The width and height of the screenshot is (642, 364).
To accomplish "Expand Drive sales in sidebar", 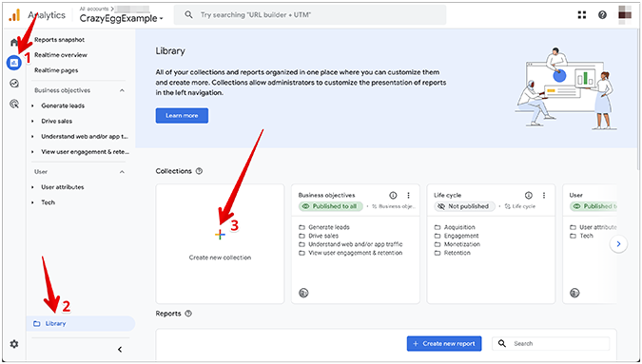I will [x=32, y=122].
